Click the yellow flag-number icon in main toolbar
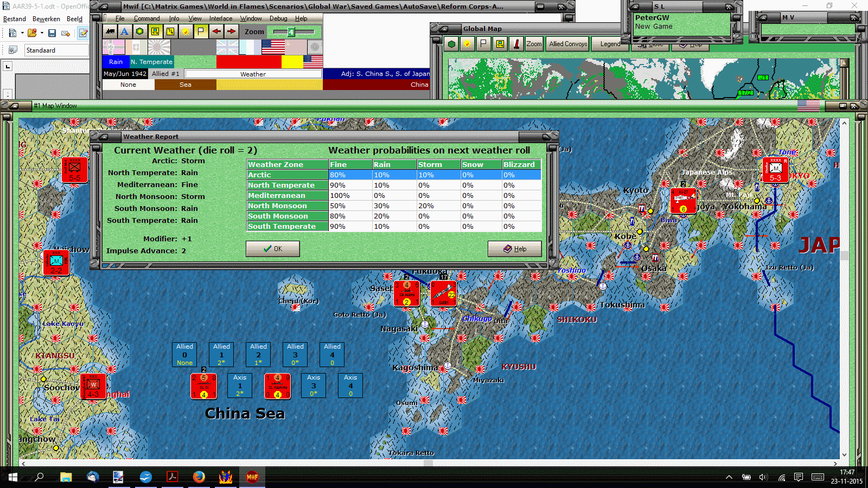The height and width of the screenshot is (488, 868). click(x=170, y=31)
